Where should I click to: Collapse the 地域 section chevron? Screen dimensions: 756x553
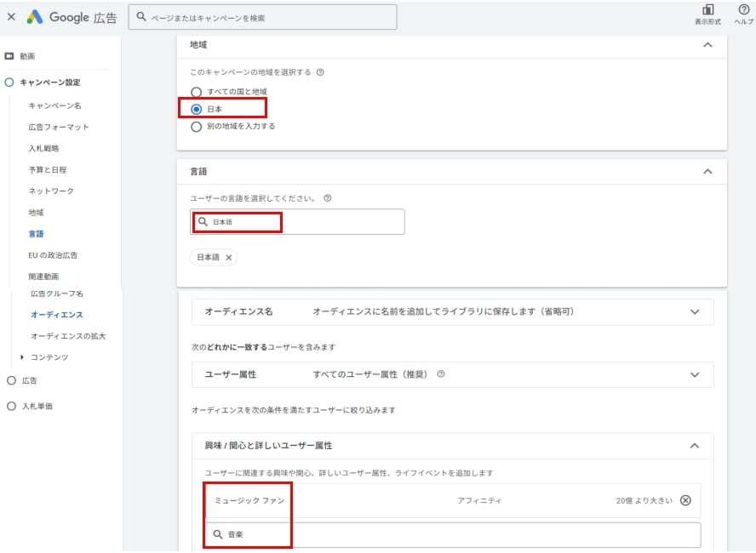[x=707, y=45]
